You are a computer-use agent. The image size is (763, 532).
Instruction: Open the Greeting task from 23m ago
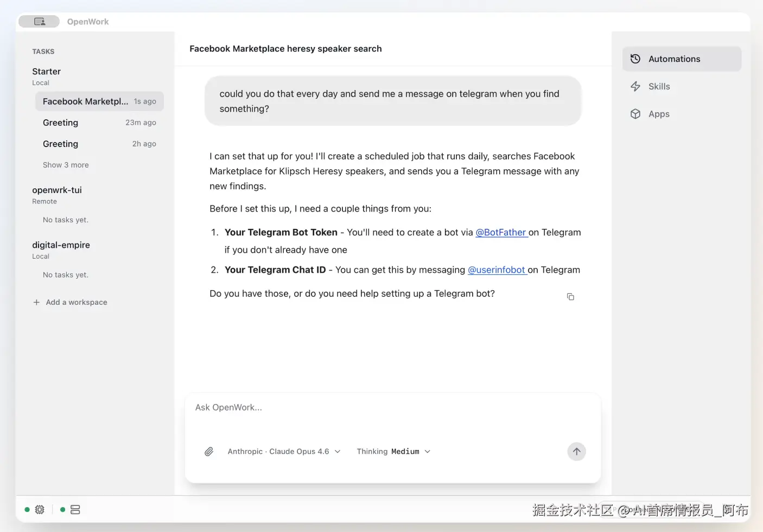99,123
